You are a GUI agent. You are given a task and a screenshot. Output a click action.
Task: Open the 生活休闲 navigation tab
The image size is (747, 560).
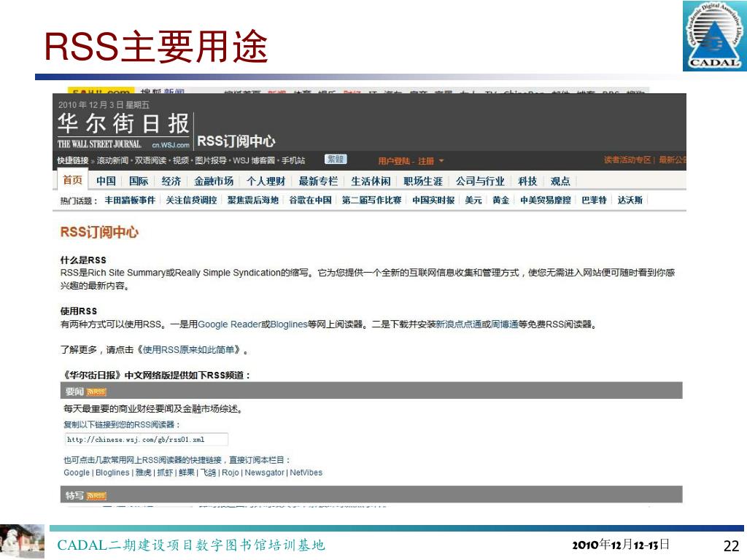[x=371, y=181]
